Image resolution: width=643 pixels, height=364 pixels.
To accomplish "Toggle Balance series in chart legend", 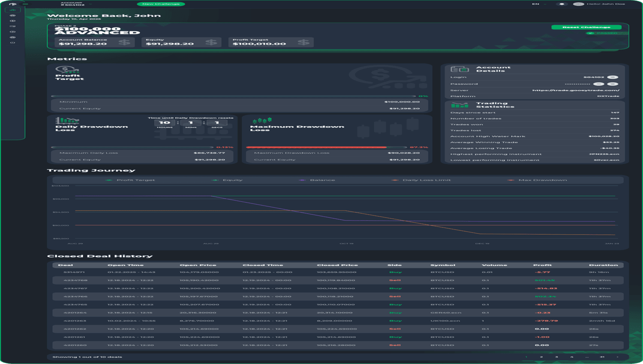I will point(317,180).
